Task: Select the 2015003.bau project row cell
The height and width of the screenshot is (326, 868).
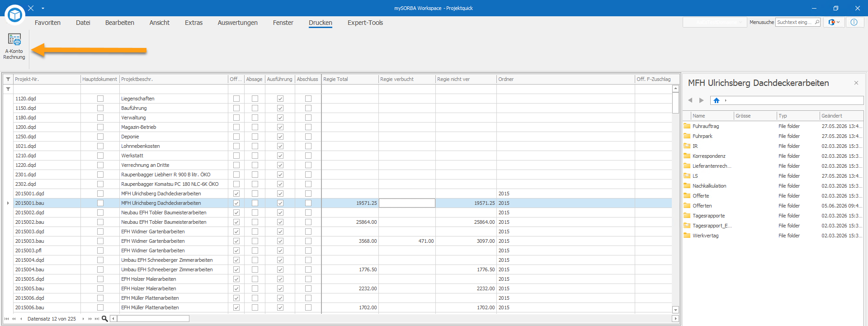Action: click(x=47, y=241)
